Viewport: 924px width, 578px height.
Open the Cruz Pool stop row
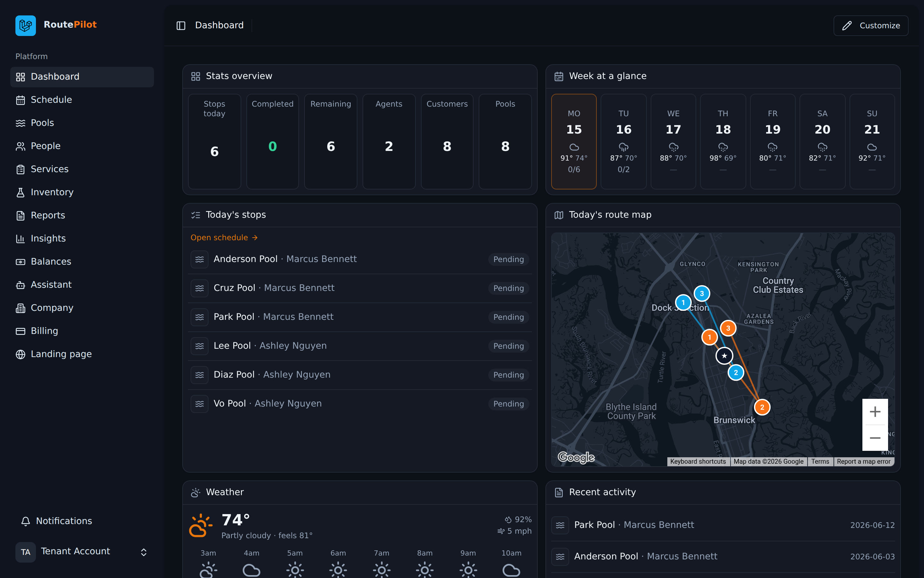coord(360,288)
